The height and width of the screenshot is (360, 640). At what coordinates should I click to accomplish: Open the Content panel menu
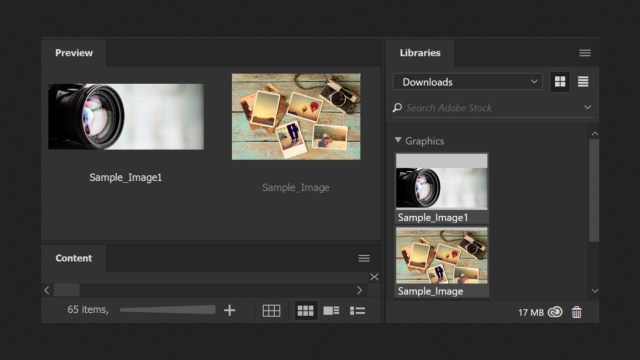coord(364,258)
